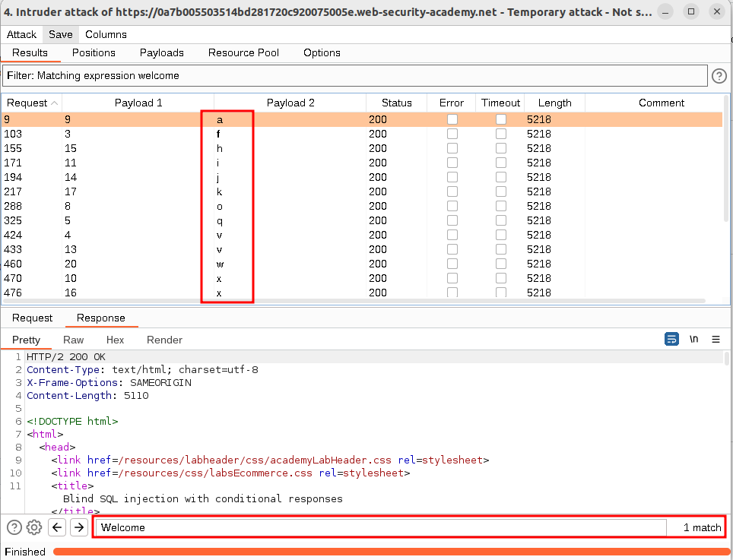Open the filter help icon
Screen dimensions: 733x560
(x=719, y=76)
